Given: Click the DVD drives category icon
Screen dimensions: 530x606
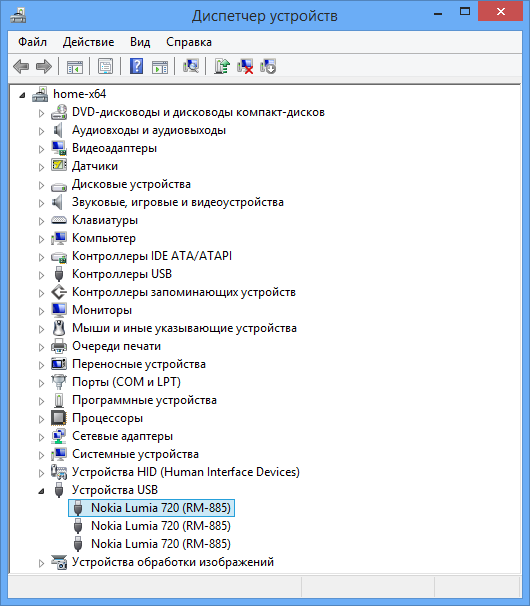Looking at the screenshot, I should tap(59, 112).
